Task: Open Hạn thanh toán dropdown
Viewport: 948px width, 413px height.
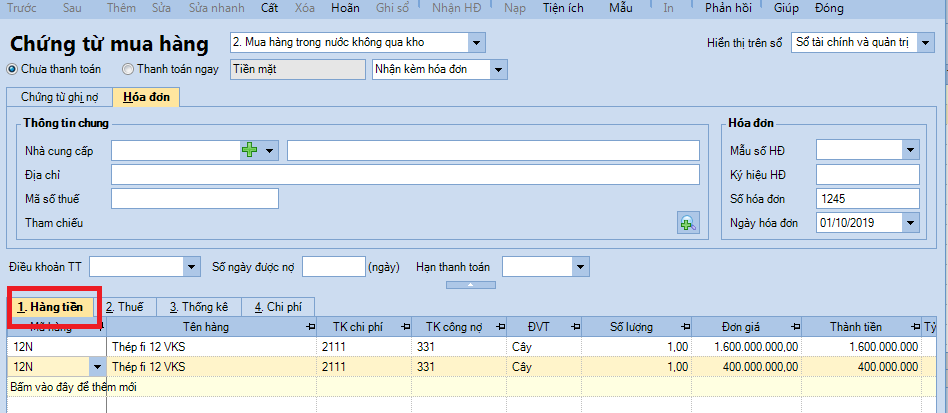Action: (580, 267)
